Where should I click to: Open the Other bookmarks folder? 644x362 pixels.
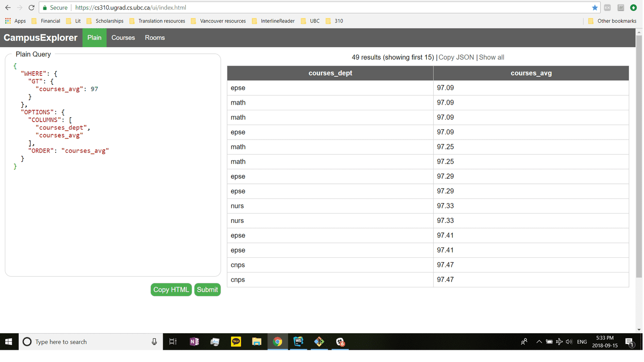click(x=612, y=21)
